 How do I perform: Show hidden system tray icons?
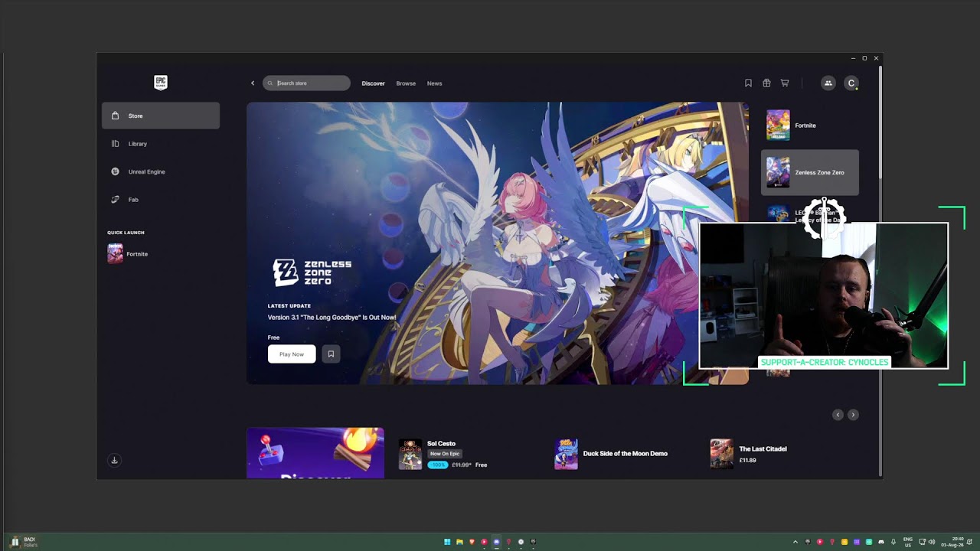point(795,542)
